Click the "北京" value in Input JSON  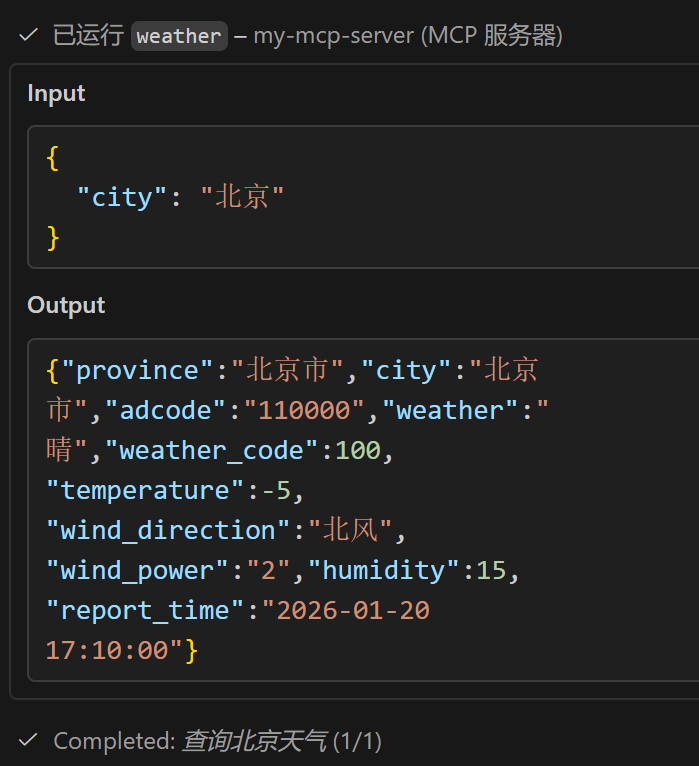point(243,197)
